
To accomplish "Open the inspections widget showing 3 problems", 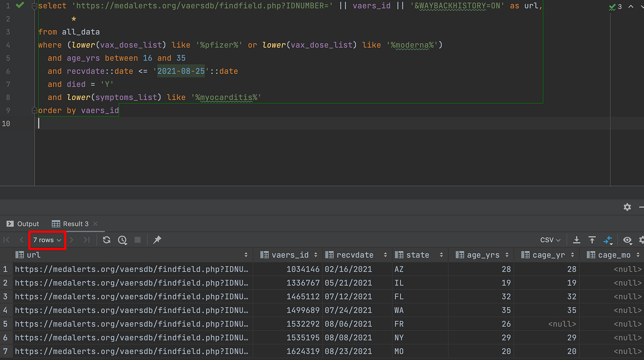I will tap(615, 7).
